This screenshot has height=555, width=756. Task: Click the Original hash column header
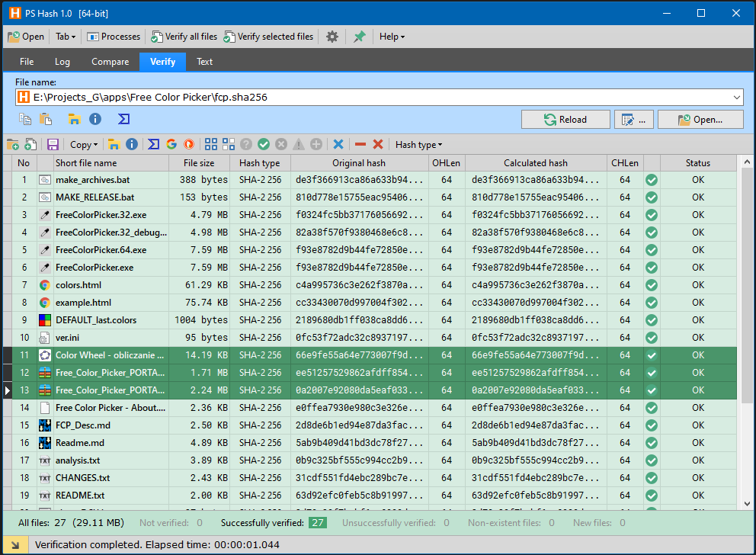coord(359,163)
